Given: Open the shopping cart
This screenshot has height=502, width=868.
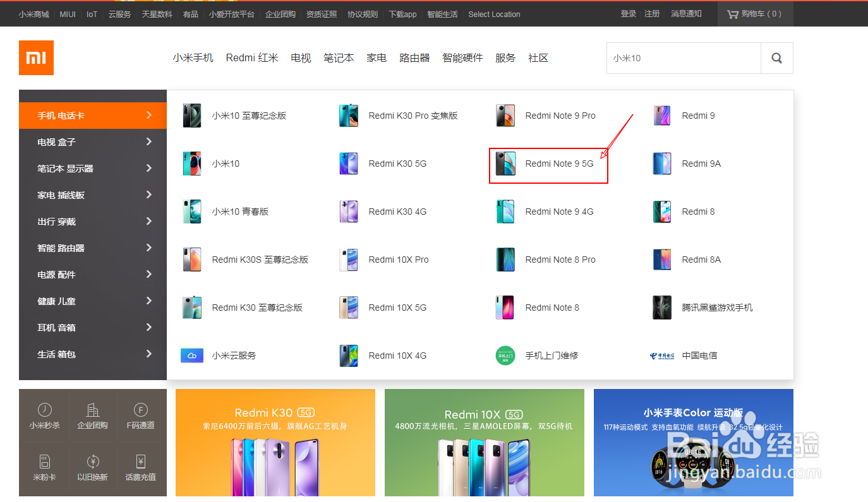Looking at the screenshot, I should click(x=755, y=14).
